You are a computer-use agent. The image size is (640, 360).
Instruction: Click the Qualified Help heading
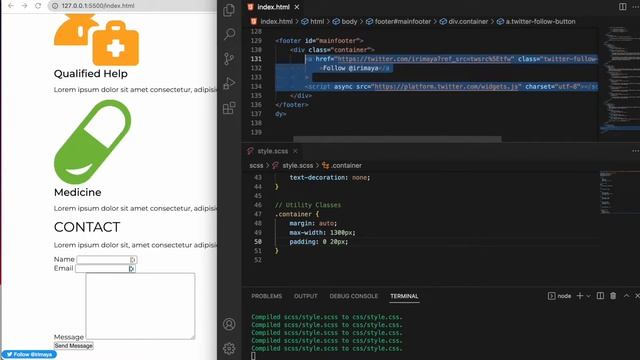91,74
